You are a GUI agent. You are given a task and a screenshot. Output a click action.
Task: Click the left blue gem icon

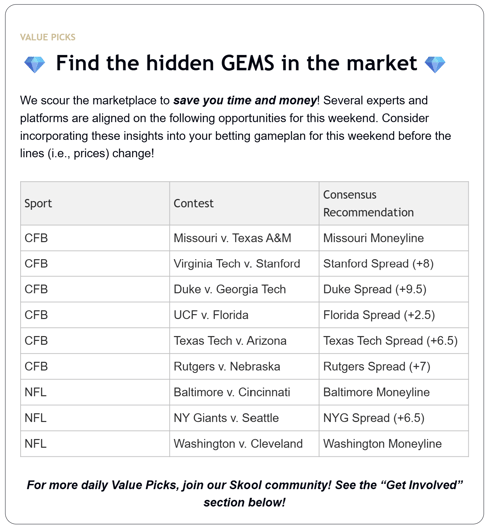pyautogui.click(x=35, y=64)
